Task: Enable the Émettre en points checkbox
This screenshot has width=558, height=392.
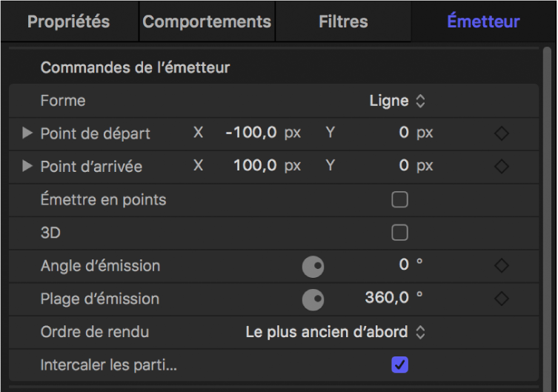Action: pyautogui.click(x=399, y=199)
